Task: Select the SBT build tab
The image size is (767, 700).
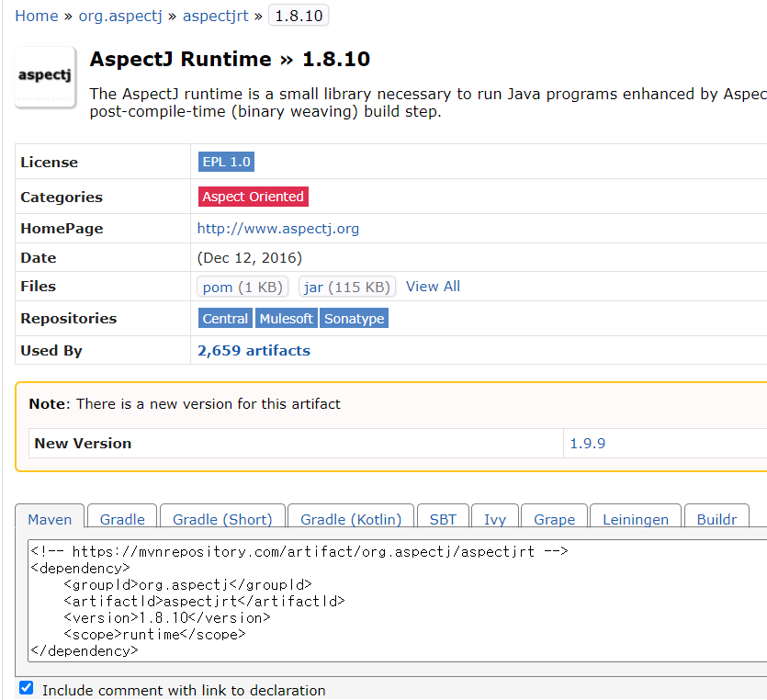Action: tap(443, 520)
